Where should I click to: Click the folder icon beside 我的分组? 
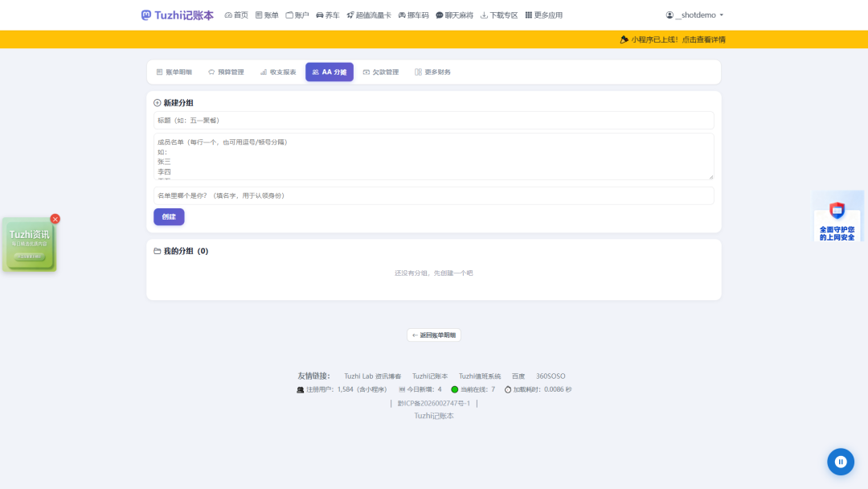point(158,251)
